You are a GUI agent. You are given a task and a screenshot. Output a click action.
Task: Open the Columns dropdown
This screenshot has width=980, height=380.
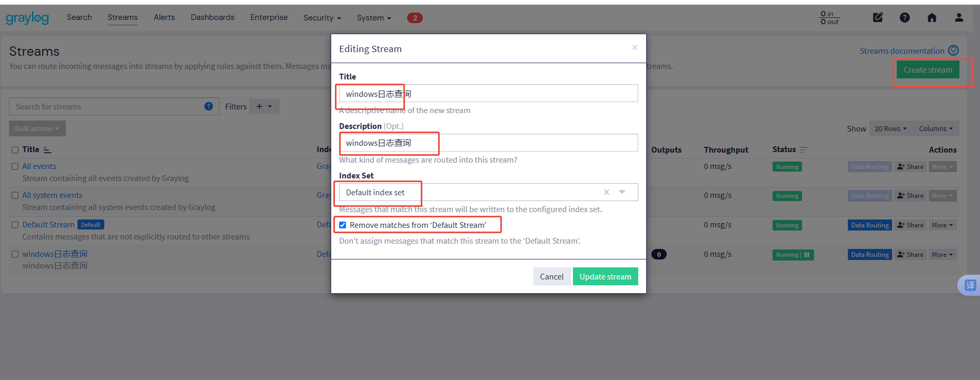point(936,128)
